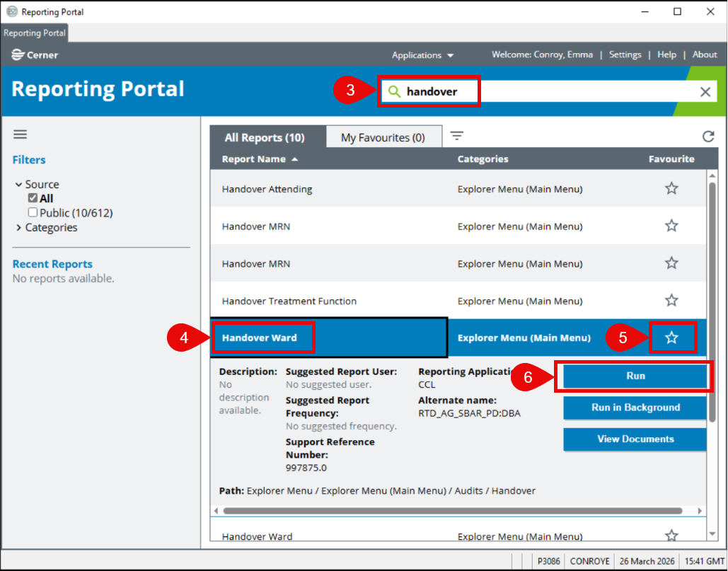Image resolution: width=728 pixels, height=571 pixels.
Task: Clear the search box with the X icon
Action: click(x=705, y=92)
